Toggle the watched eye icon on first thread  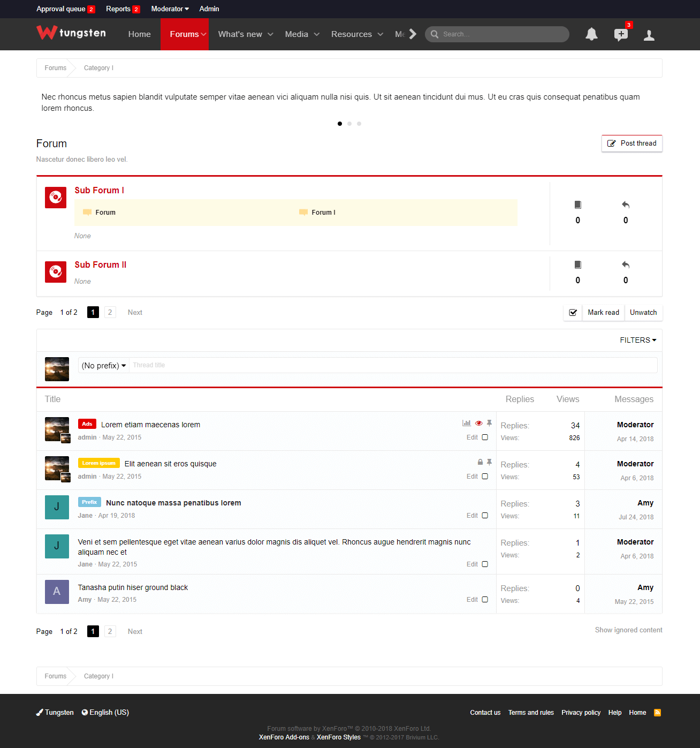point(479,423)
